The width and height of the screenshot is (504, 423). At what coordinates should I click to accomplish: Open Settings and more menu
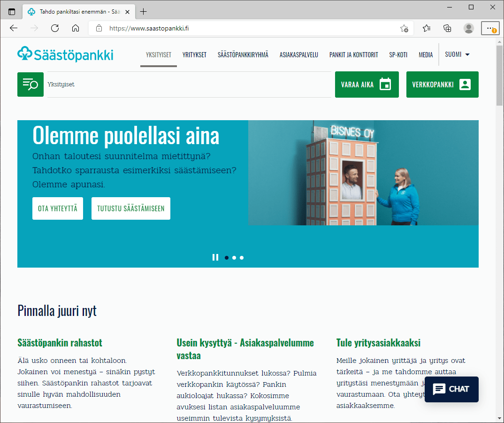pos(490,28)
